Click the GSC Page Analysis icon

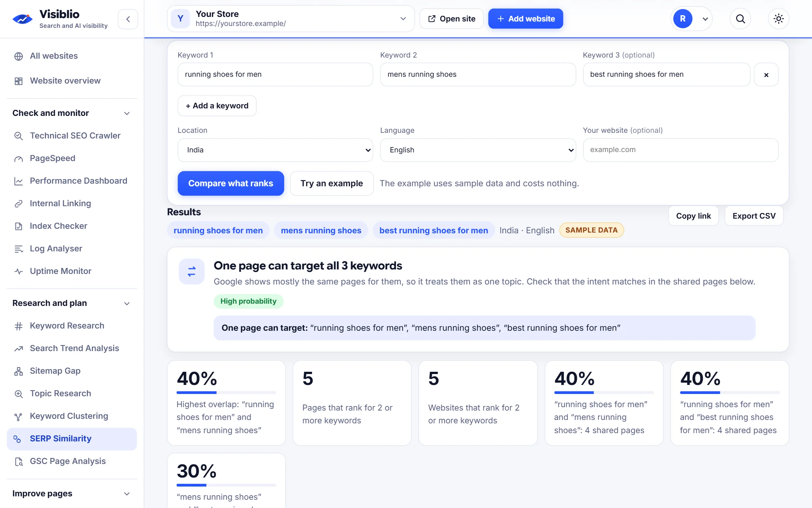click(18, 461)
